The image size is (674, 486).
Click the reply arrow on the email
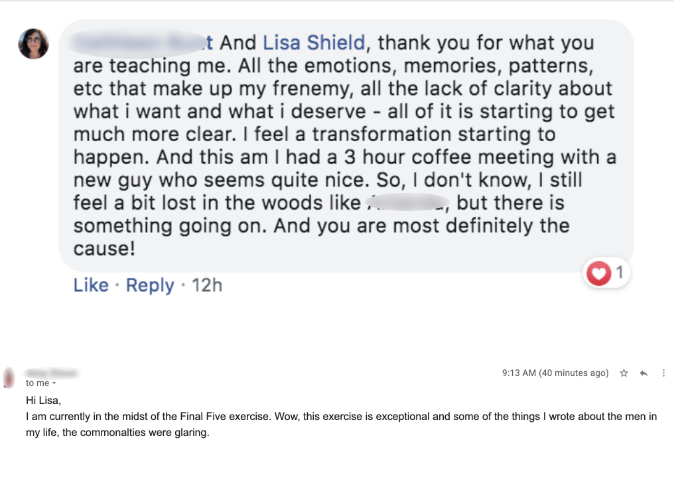pos(643,373)
